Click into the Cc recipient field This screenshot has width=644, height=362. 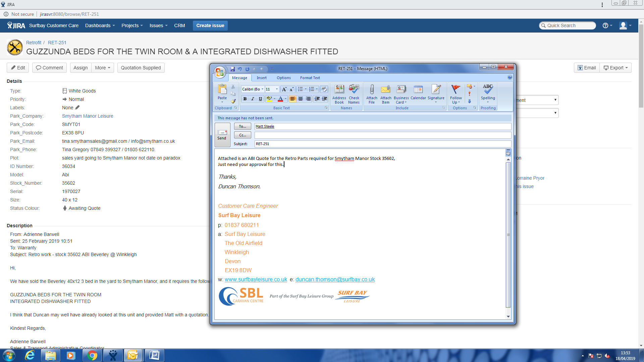click(x=382, y=135)
